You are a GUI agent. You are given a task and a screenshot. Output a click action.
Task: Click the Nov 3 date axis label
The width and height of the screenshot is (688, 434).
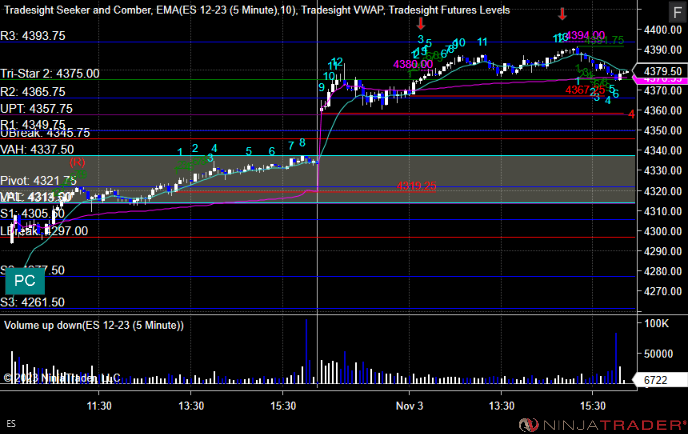click(409, 406)
